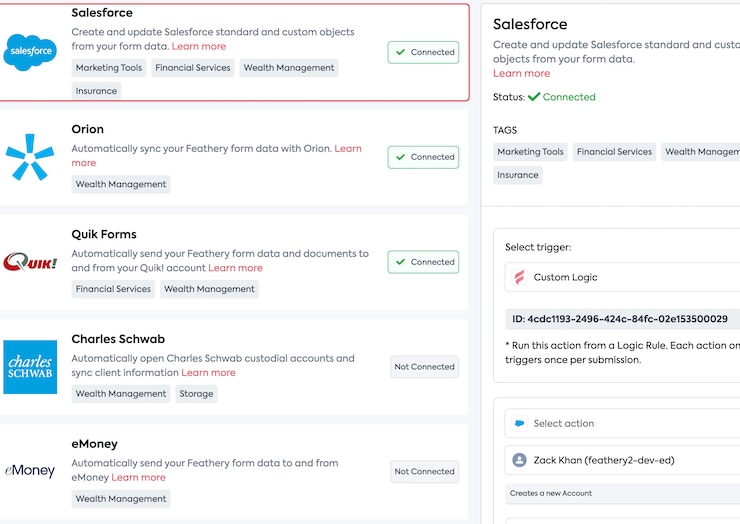Click the eMoney card title

point(94,444)
